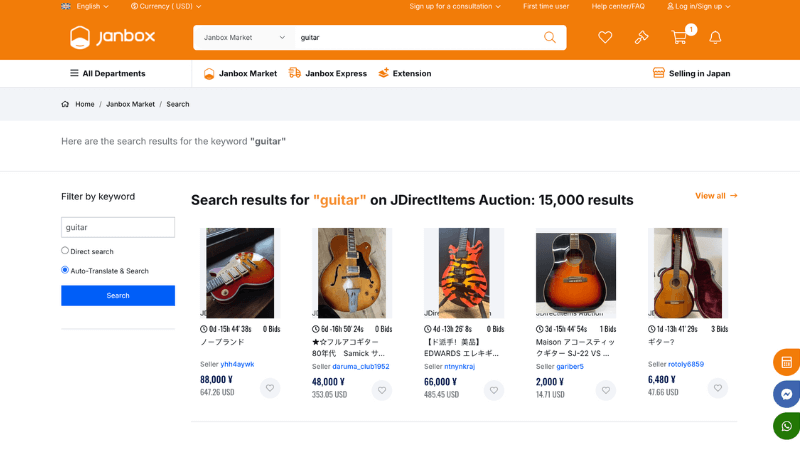The image size is (800, 450).
Task: Click the Janbox logo
Action: pos(112,37)
